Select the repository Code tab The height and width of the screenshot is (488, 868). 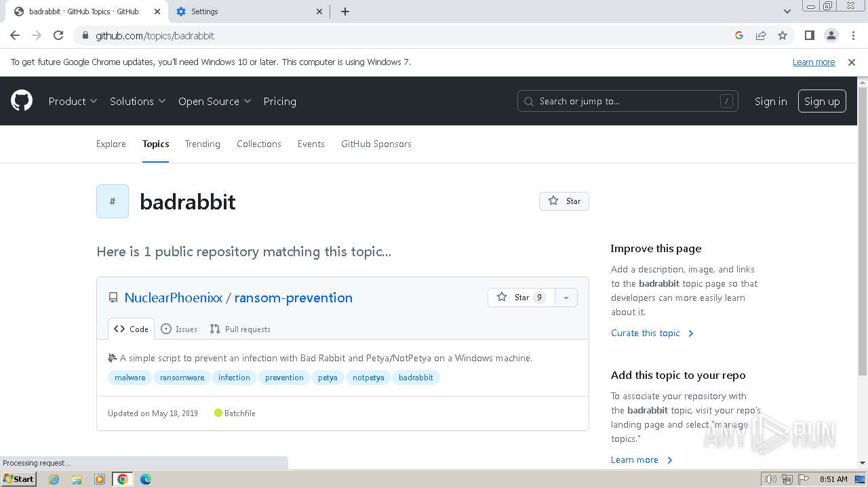(131, 329)
